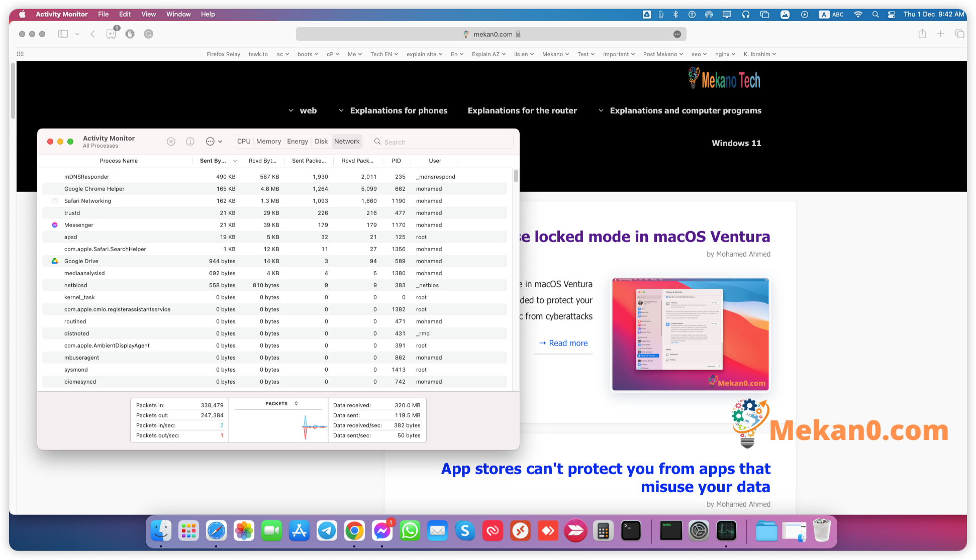This screenshot has width=976, height=560.
Task: Expand the boots bookmarks folder
Action: coord(308,54)
